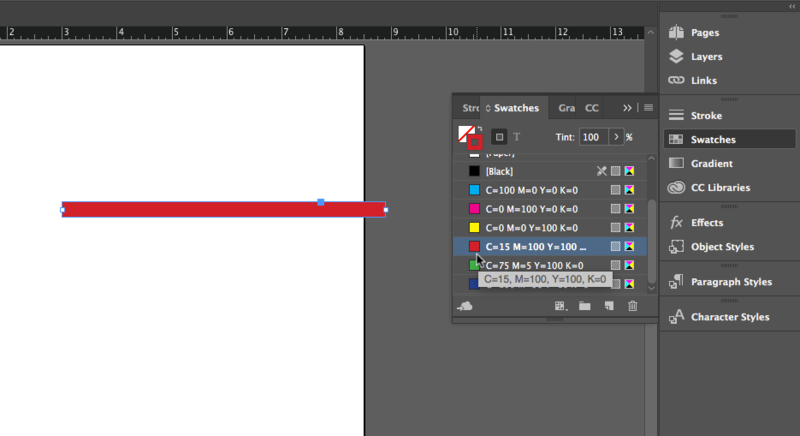Open Paragraph Styles in the dock

point(731,281)
